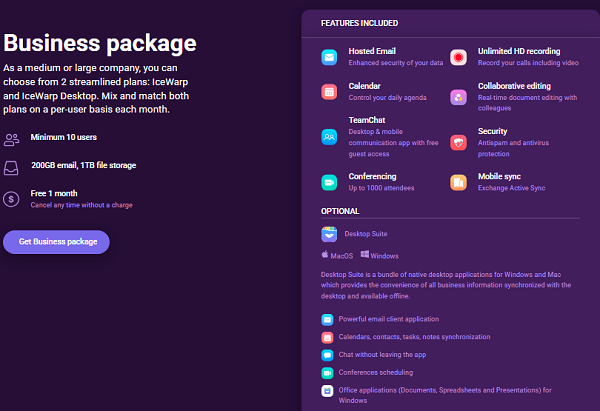Click the Minimum 10 users icon
Image resolution: width=600 pixels, height=411 pixels.
(12, 139)
